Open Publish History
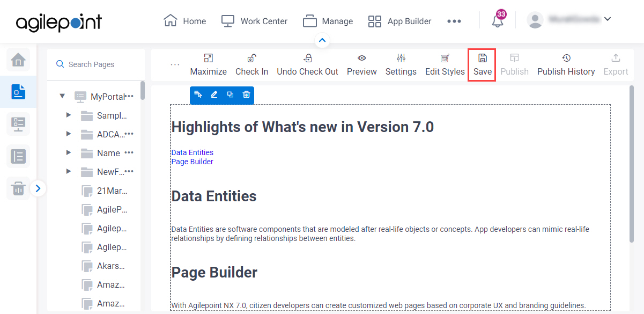This screenshot has height=314, width=644. coord(566,64)
